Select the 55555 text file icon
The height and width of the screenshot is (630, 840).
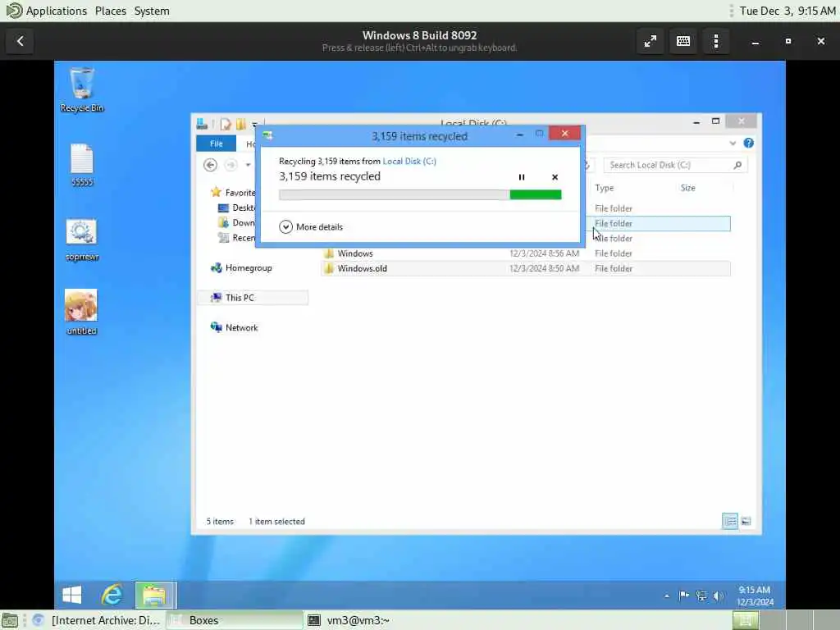pyautogui.click(x=82, y=165)
